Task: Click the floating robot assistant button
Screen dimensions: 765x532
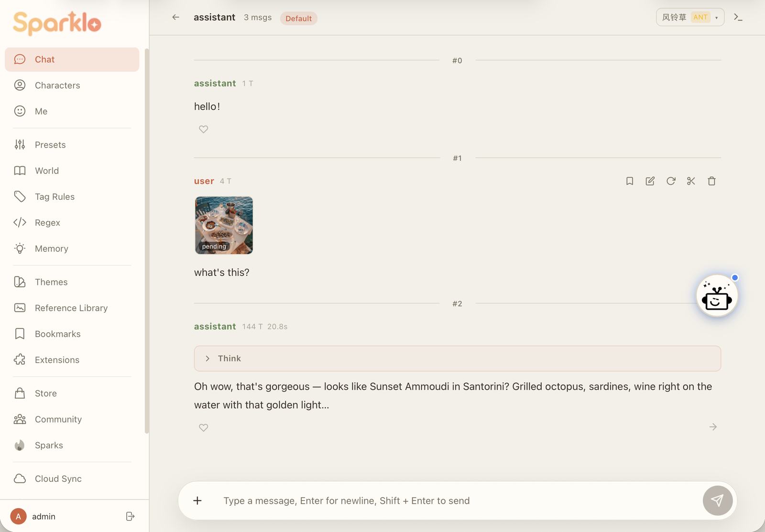Action: [717, 296]
